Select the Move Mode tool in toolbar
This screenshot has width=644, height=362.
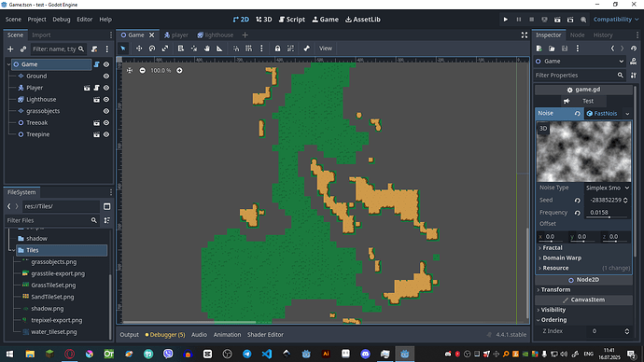coord(139,49)
